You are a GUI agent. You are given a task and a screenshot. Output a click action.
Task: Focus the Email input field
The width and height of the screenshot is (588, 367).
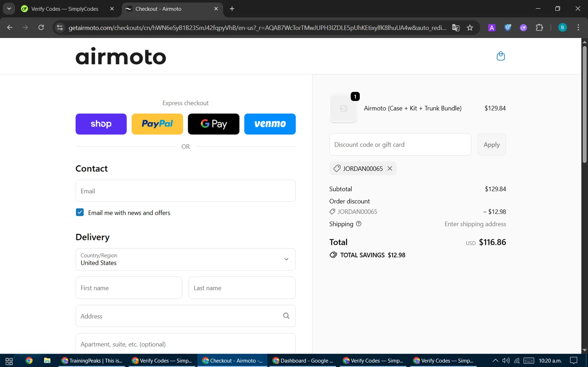tap(185, 191)
